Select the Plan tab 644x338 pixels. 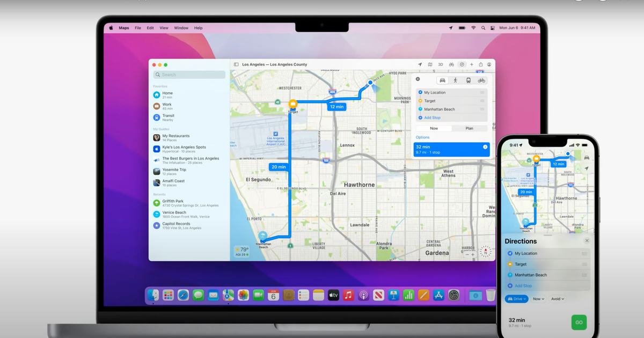[x=470, y=128]
